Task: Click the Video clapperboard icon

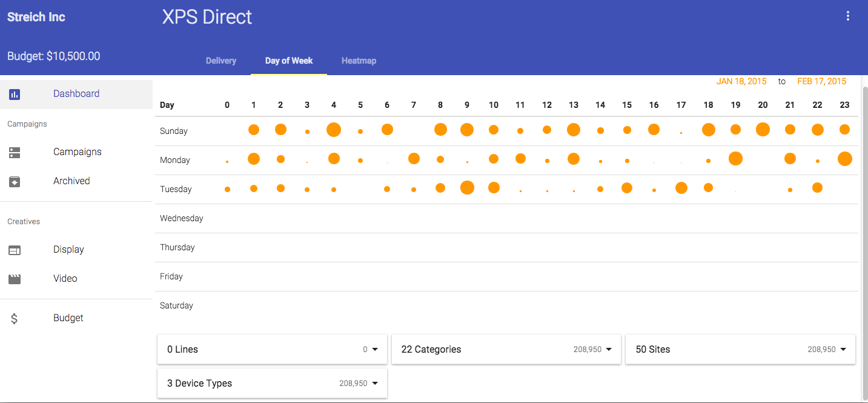Action: click(x=15, y=279)
